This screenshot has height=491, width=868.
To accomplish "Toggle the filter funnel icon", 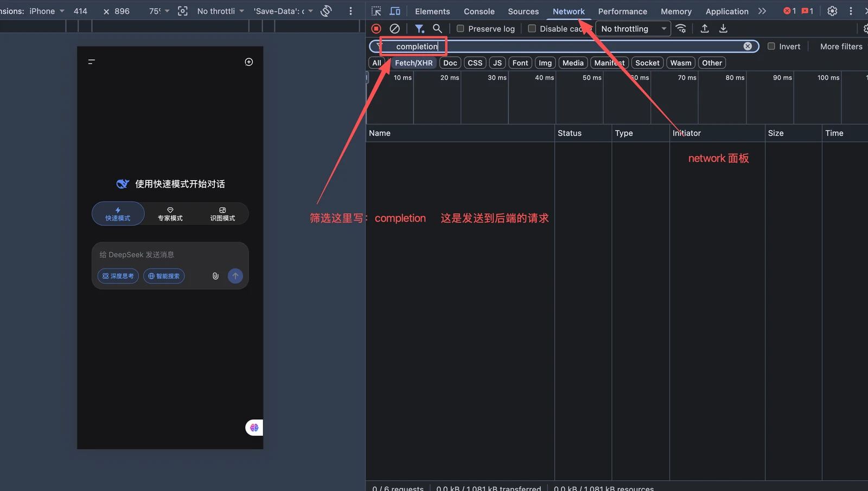I will click(x=419, y=29).
